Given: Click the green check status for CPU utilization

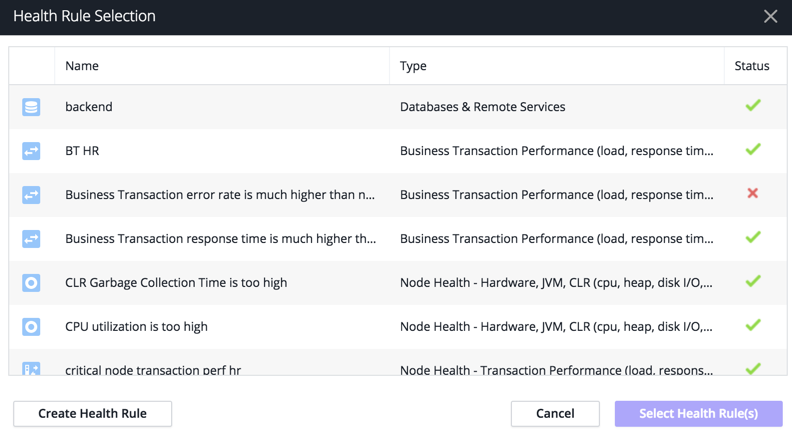Looking at the screenshot, I should pos(753,325).
